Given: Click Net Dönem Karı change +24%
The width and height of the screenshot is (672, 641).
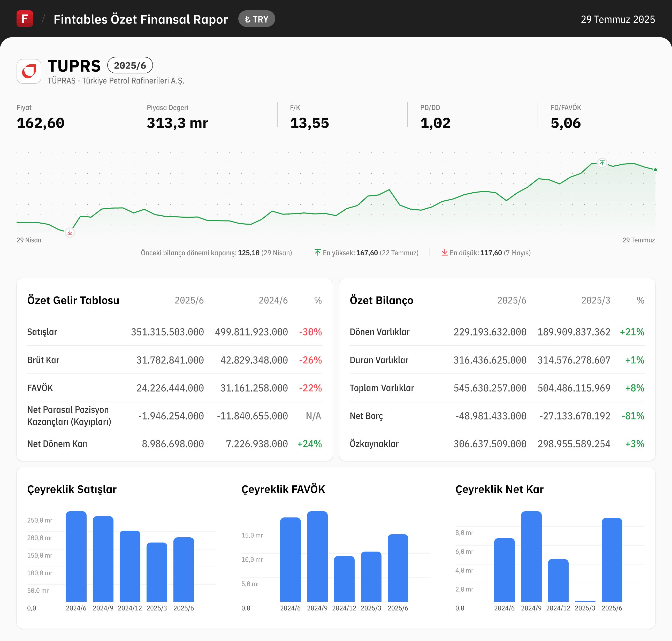Looking at the screenshot, I should tap(310, 444).
